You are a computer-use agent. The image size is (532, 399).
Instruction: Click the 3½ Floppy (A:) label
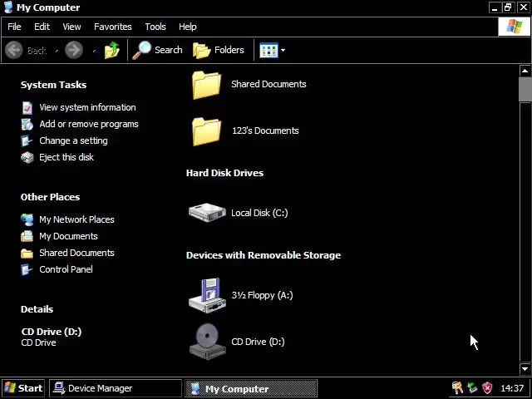coord(263,295)
